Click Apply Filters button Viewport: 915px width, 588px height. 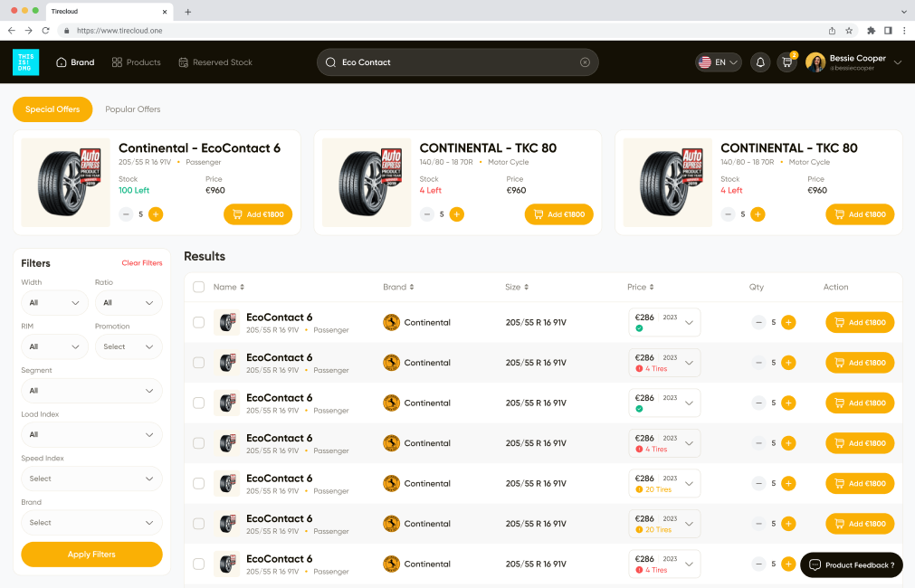91,555
